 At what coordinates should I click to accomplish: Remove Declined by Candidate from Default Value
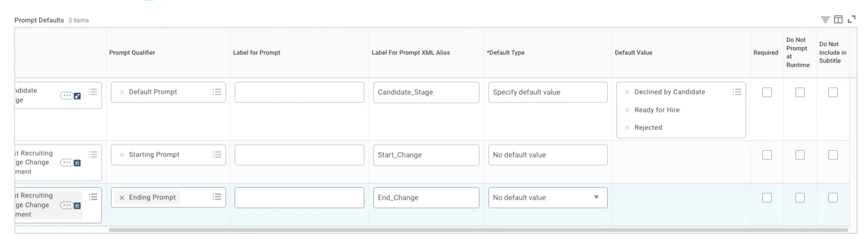pos(627,92)
